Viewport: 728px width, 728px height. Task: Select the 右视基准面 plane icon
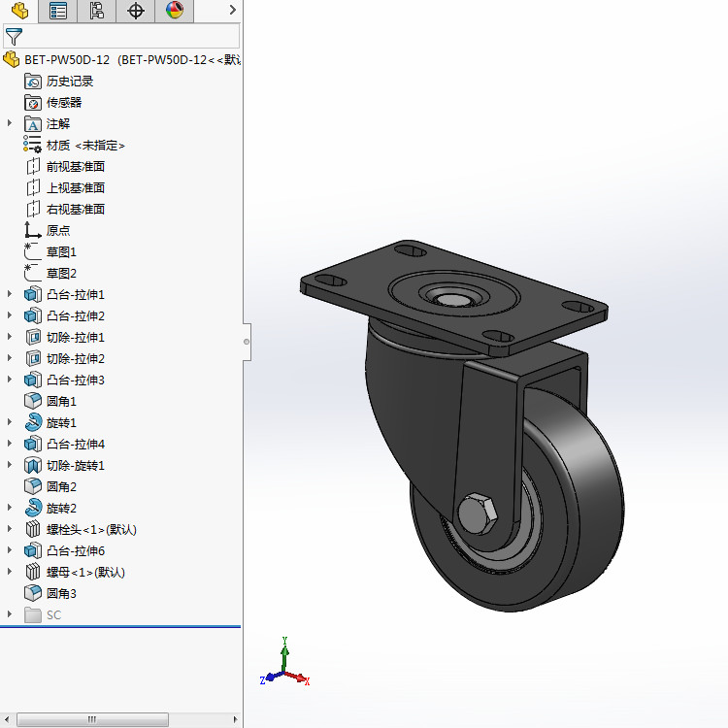coord(33,210)
